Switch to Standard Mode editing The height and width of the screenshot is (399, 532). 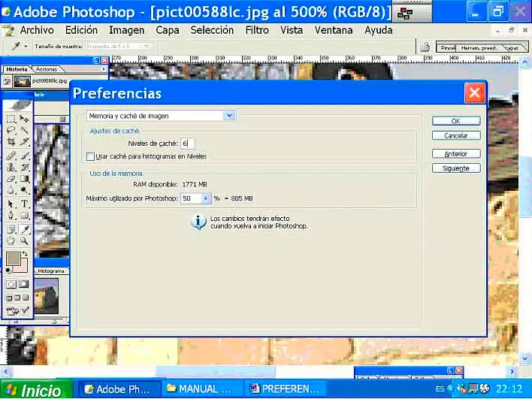coord(11,284)
